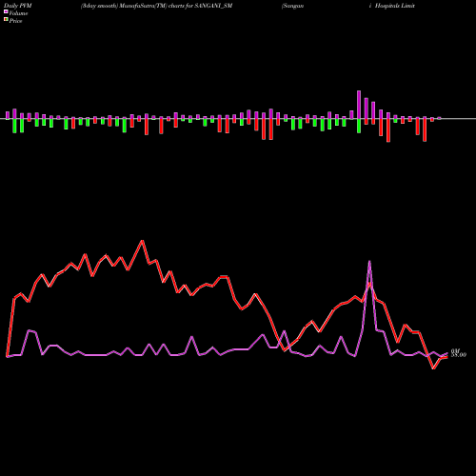Screen dimensions: 476x476
Task: Click the 'Daily PVM' title text
Action: coord(17,6)
